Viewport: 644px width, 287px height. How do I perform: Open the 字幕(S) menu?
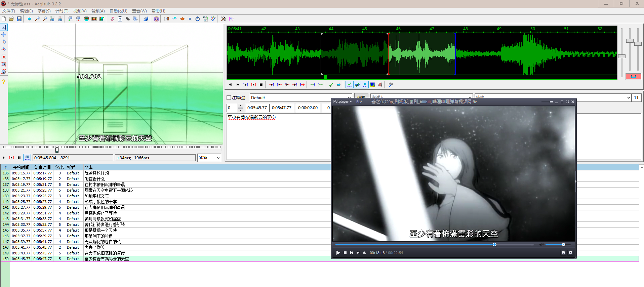(x=44, y=11)
